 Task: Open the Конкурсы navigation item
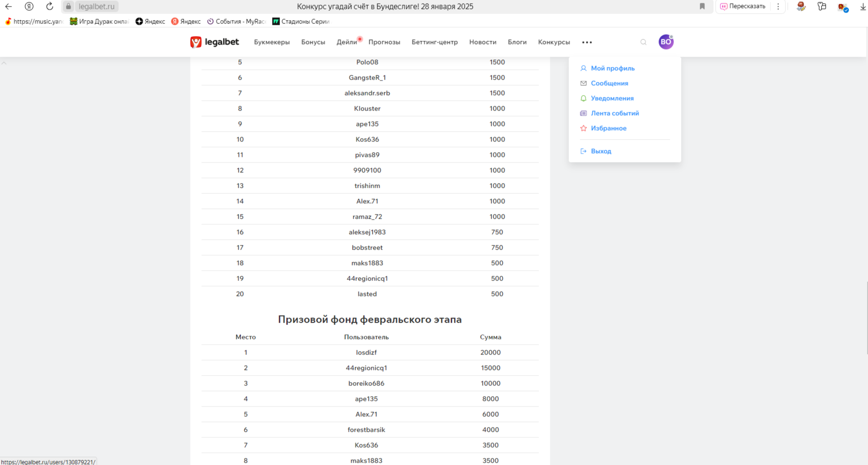pyautogui.click(x=554, y=42)
